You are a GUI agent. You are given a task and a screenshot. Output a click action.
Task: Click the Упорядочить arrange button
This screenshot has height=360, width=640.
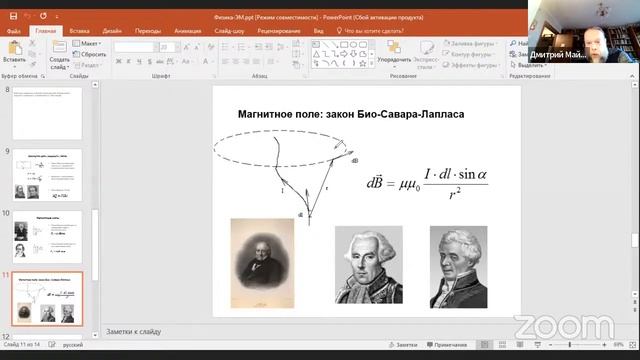pyautogui.click(x=394, y=53)
